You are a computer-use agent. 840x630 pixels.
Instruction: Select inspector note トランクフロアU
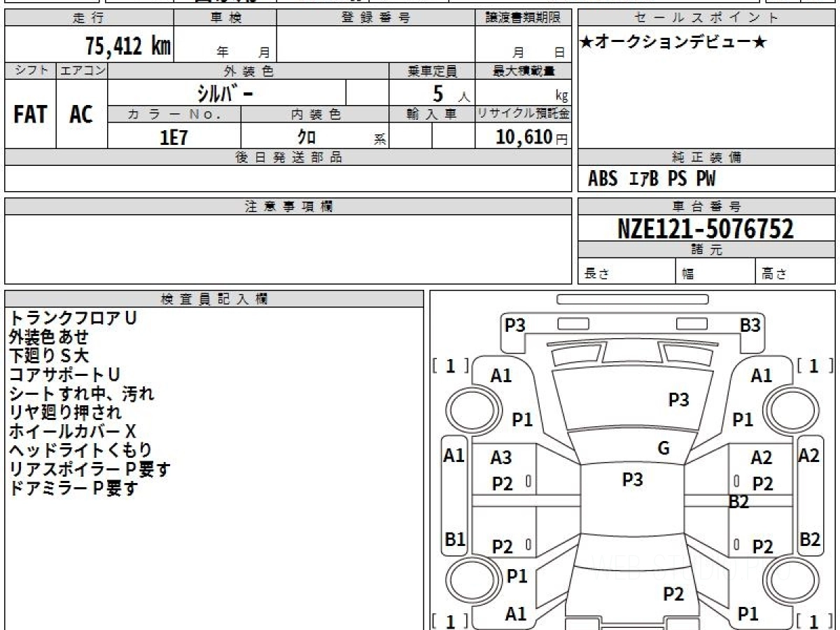(73, 318)
